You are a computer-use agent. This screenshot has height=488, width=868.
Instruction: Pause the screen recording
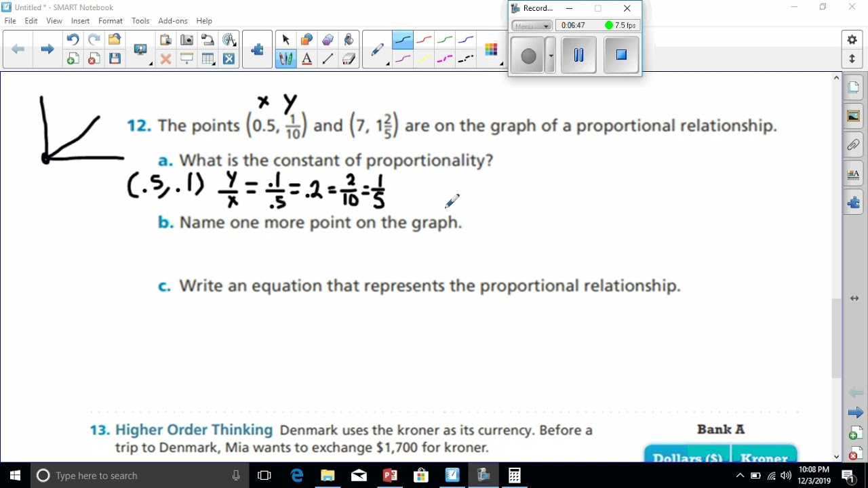[x=578, y=56]
